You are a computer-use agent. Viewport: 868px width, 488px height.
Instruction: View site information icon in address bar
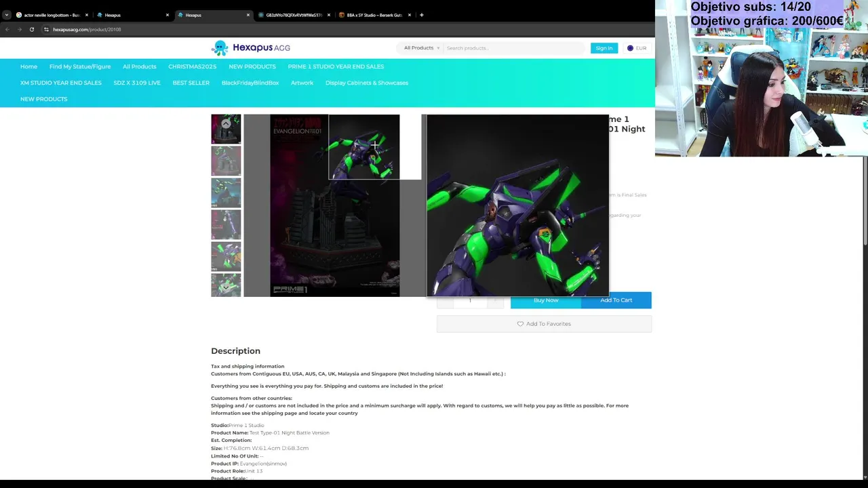pyautogui.click(x=46, y=29)
